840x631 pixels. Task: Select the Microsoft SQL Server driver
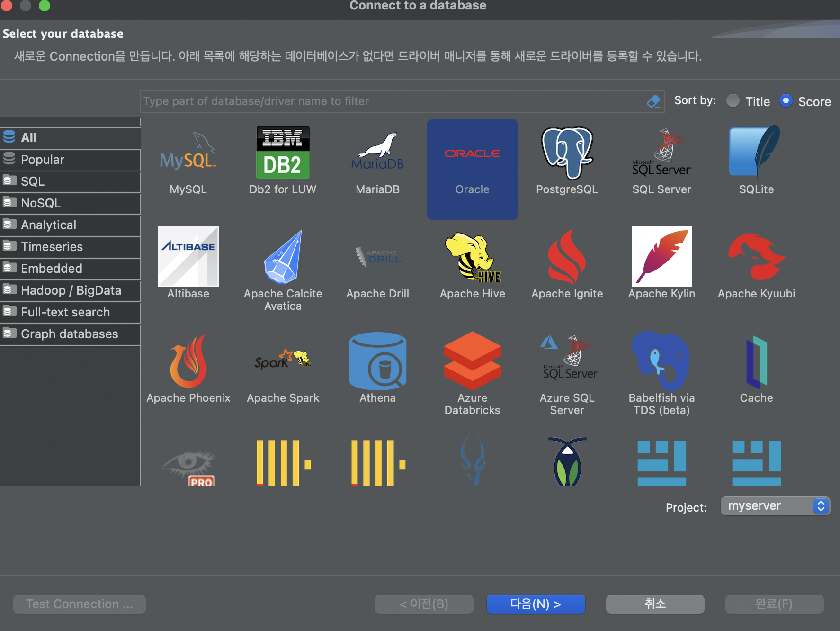(x=661, y=153)
